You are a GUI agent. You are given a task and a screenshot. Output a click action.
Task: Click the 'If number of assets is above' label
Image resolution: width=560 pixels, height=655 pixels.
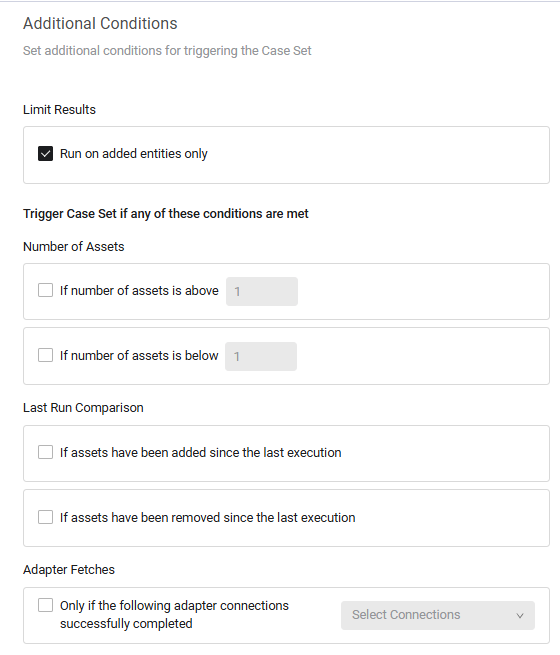pyautogui.click(x=139, y=290)
